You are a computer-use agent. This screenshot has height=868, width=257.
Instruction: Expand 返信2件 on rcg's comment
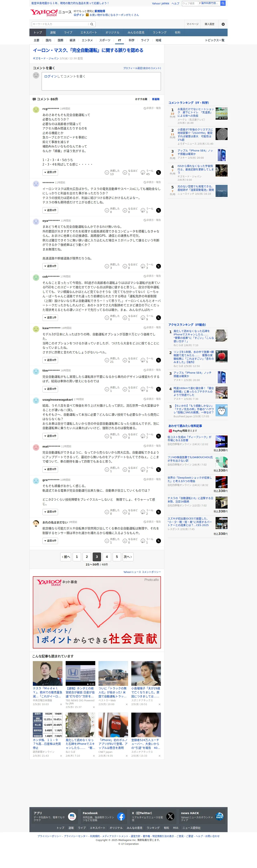coord(50,172)
